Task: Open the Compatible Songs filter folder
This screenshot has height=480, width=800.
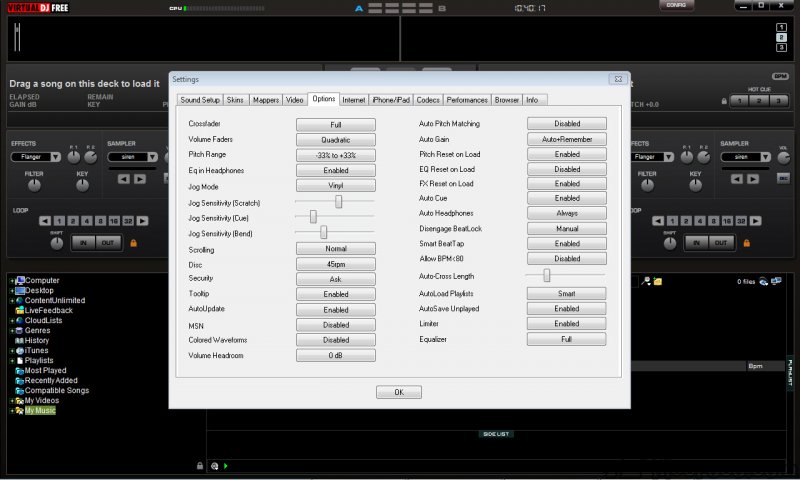Action: pyautogui.click(x=52, y=390)
